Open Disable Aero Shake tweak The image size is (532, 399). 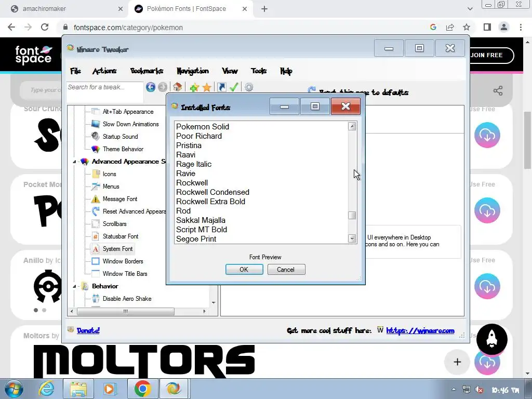[127, 299]
